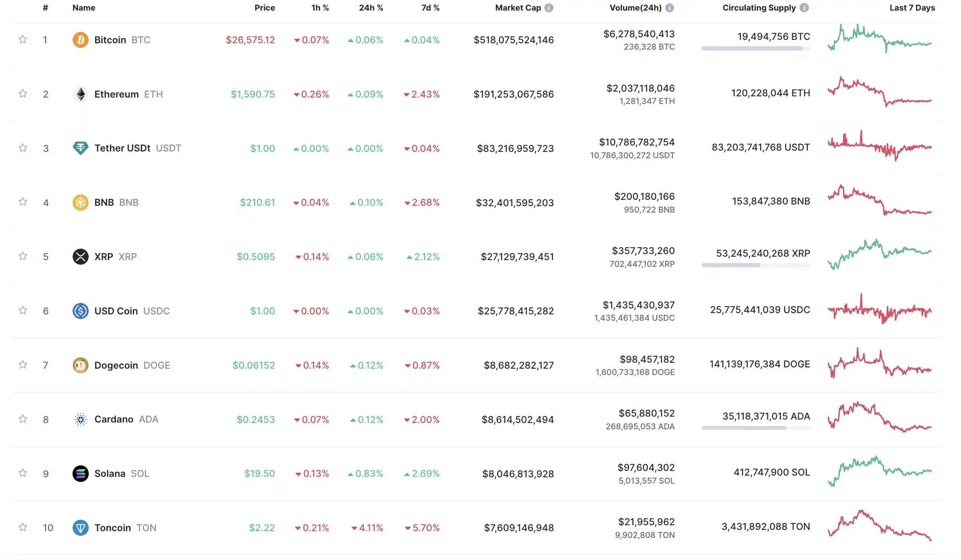Open the Cardano ADA link
The height and width of the screenshot is (560, 961).
tap(114, 420)
